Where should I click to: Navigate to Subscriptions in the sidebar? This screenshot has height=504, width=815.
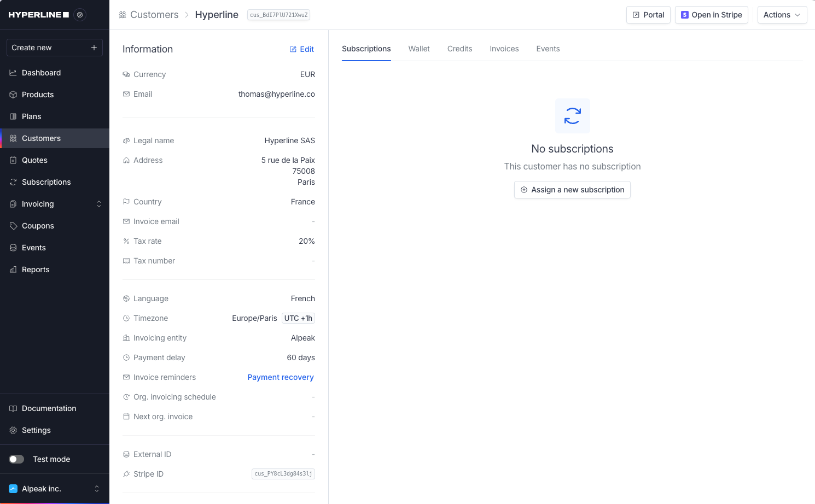point(55,182)
